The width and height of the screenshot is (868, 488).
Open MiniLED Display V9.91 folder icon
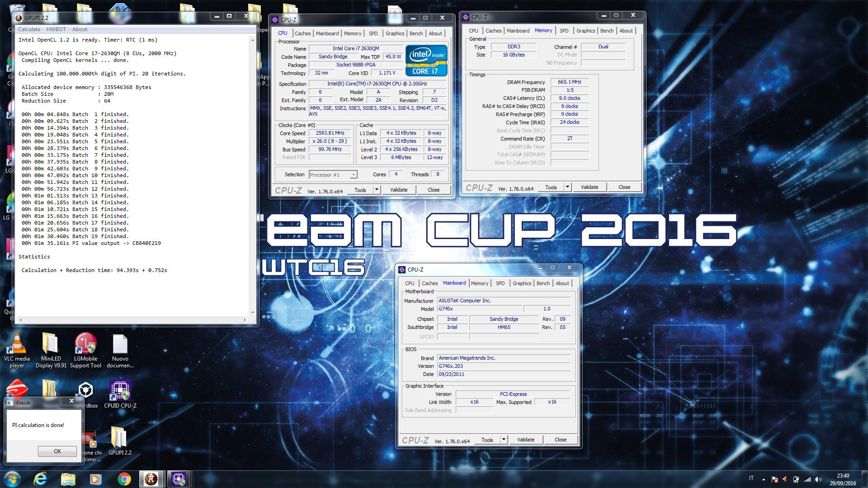[51, 351]
